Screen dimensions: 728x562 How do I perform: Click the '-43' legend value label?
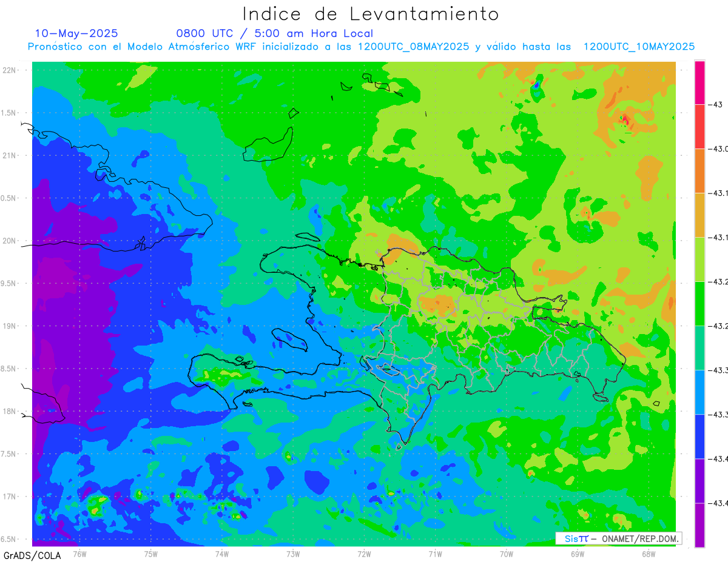pos(715,104)
